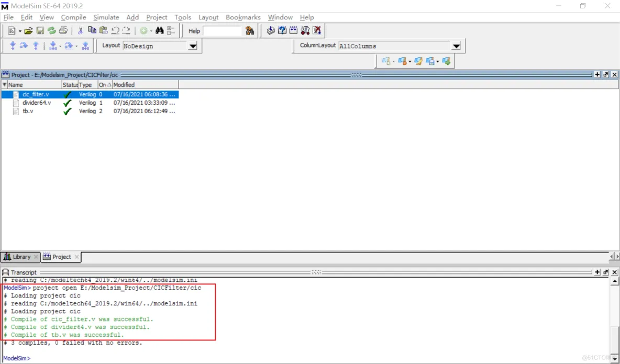620x364 pixels.
Task: Open the Bookmarks menu
Action: tap(243, 17)
